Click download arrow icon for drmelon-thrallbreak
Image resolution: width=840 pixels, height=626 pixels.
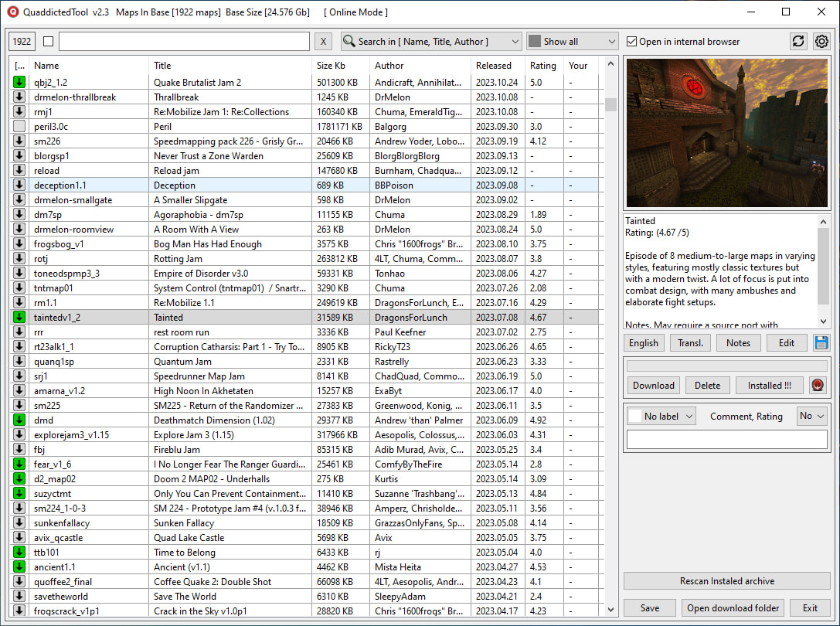[19, 97]
